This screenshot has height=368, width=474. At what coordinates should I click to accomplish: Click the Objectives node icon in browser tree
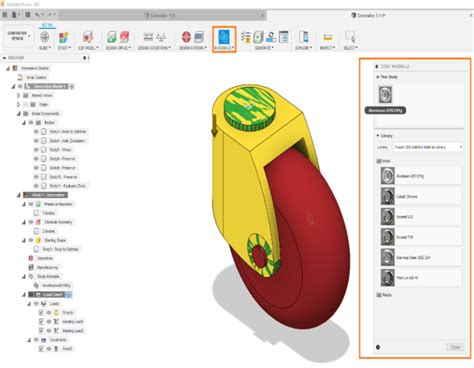tap(31, 258)
